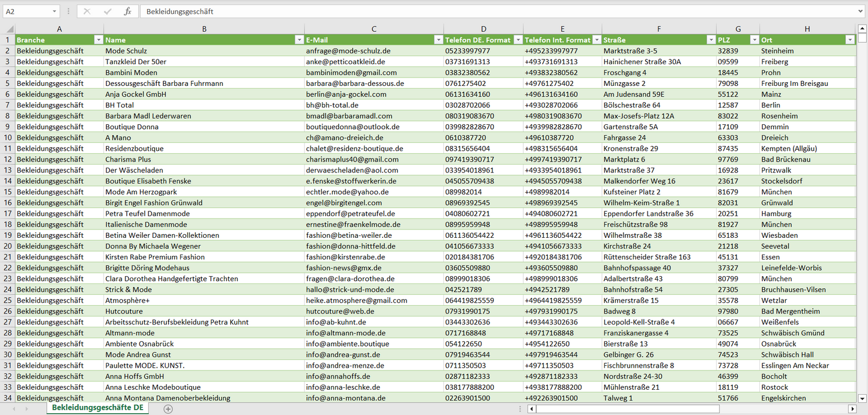Select column F header

click(x=659, y=29)
